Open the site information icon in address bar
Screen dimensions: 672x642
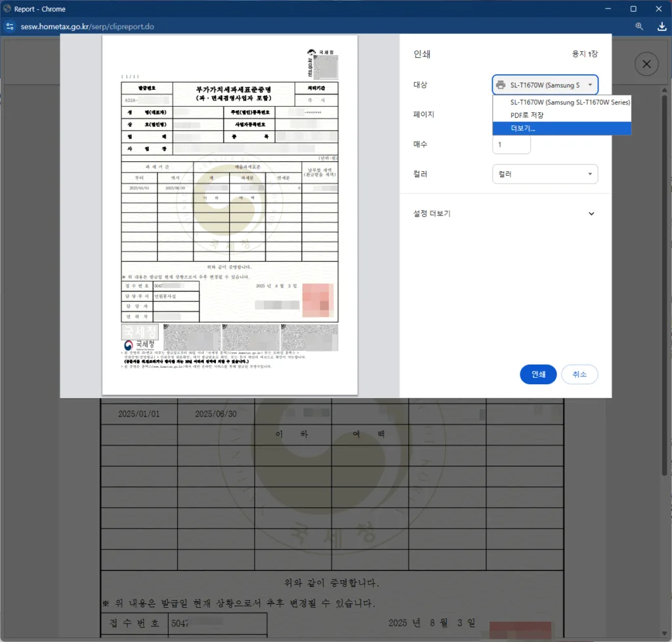pyautogui.click(x=9, y=26)
